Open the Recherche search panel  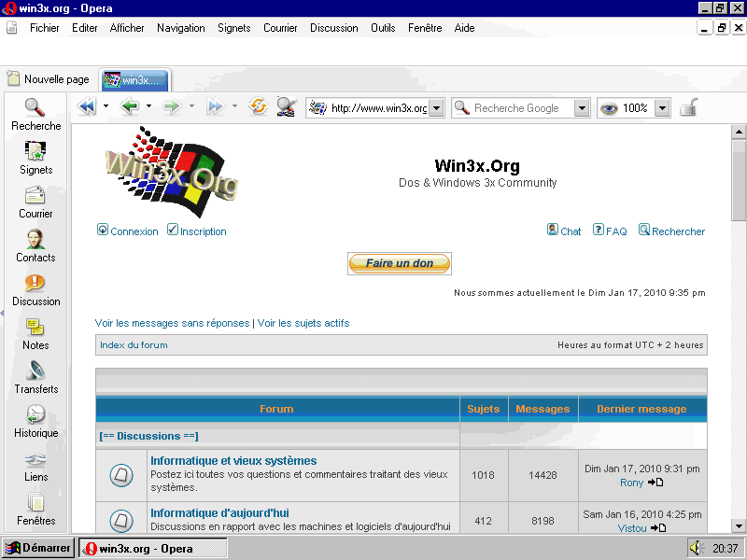click(x=35, y=114)
